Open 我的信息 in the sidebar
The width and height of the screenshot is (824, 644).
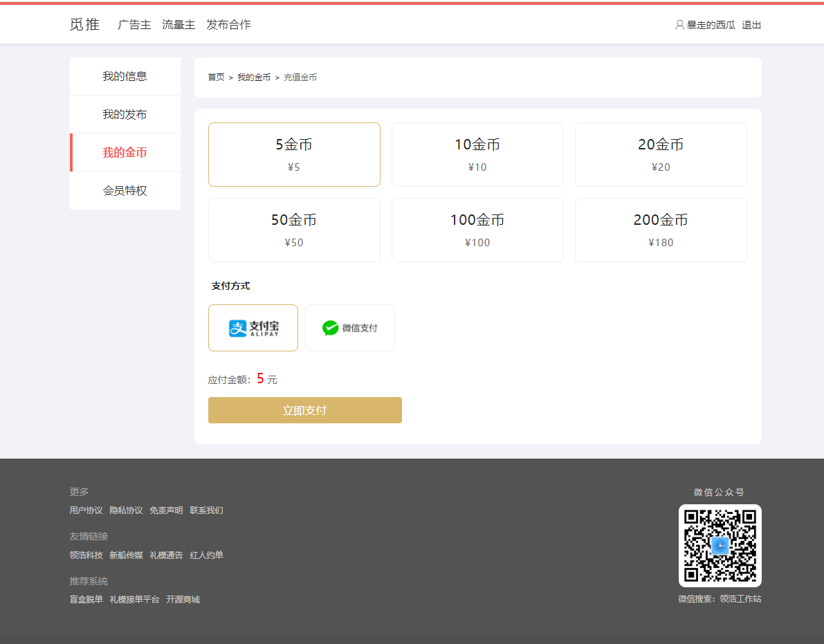(125, 76)
